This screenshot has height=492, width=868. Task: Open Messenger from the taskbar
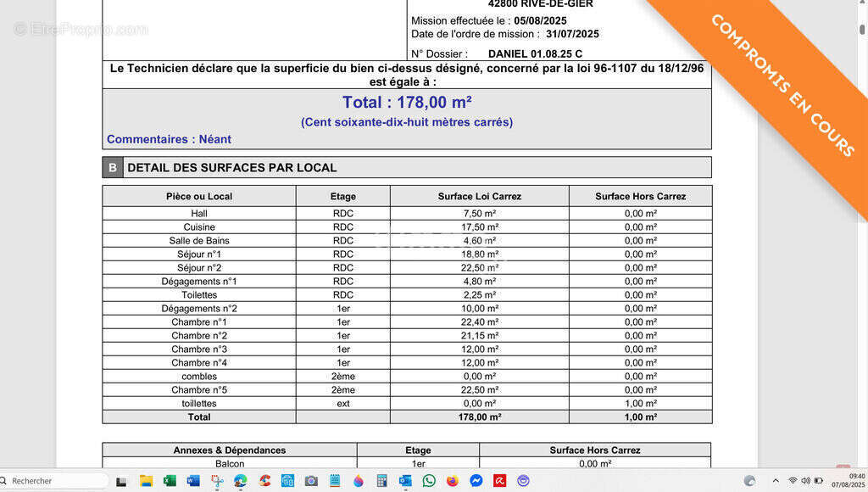tap(476, 481)
